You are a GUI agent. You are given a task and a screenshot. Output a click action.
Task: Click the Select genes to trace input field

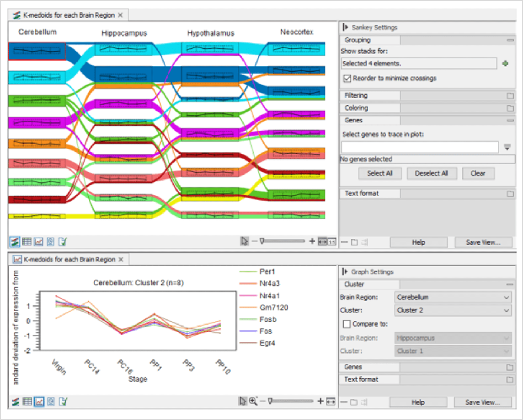pyautogui.click(x=420, y=147)
